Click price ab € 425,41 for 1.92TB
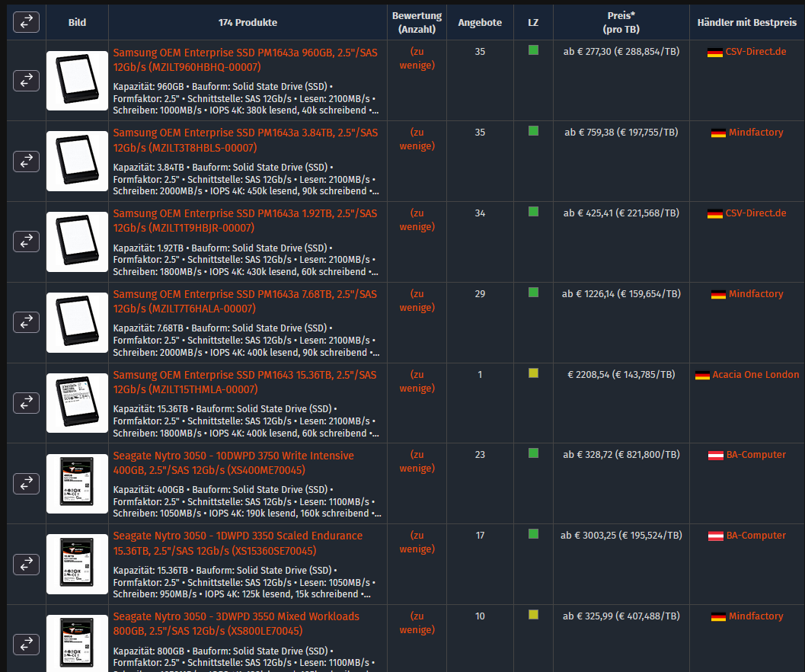The width and height of the screenshot is (805, 672). pyautogui.click(x=621, y=213)
